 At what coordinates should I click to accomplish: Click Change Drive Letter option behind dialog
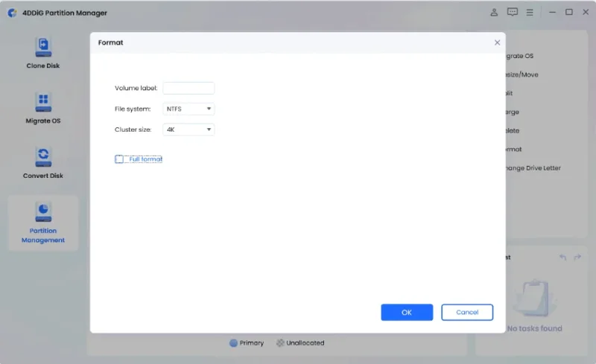(533, 168)
